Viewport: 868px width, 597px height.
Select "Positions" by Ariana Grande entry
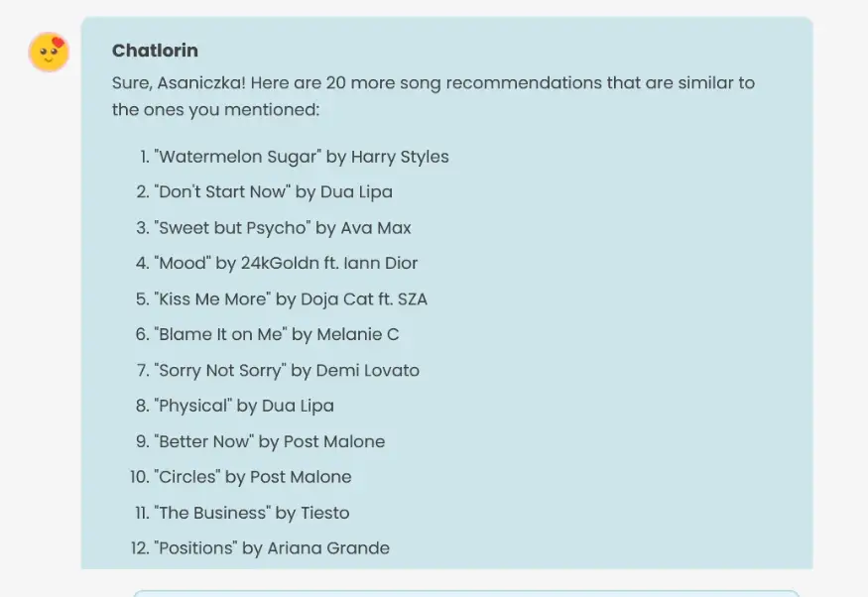point(271,548)
